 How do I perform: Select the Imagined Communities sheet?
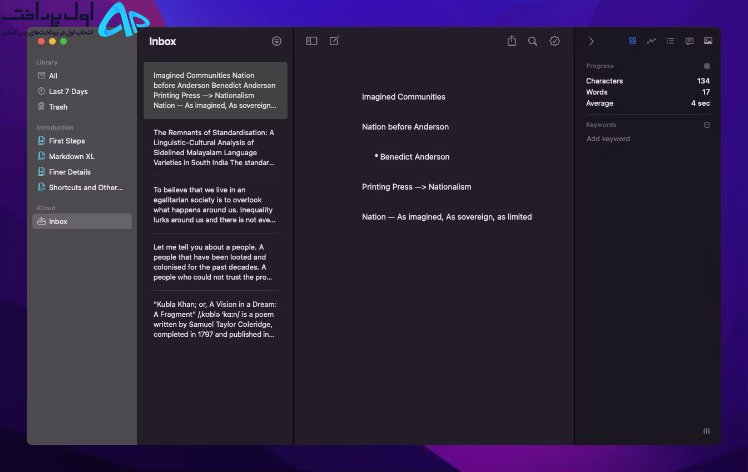tap(216, 90)
